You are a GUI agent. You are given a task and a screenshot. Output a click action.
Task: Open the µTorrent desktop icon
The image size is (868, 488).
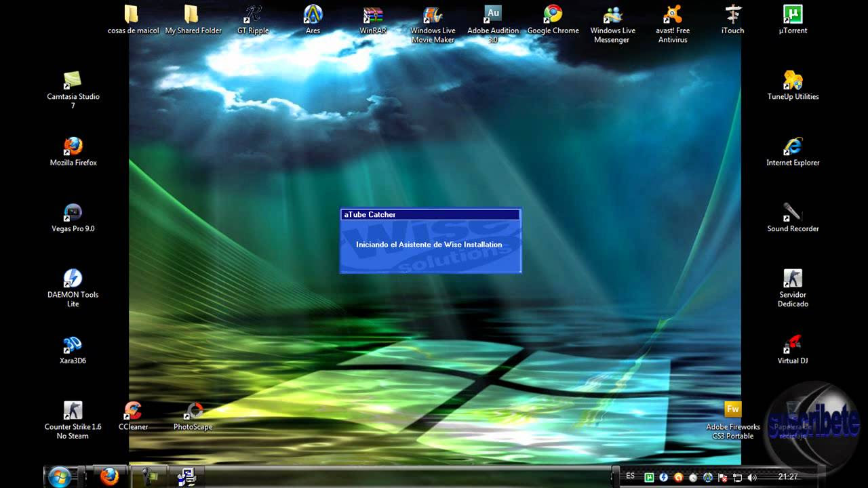coord(793,20)
